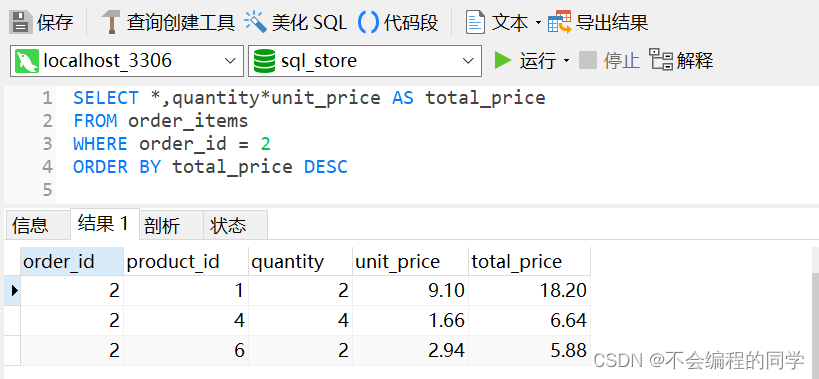Image resolution: width=819 pixels, height=379 pixels.
Task: Open the Code Snippet (代码段) panel
Action: [399, 22]
